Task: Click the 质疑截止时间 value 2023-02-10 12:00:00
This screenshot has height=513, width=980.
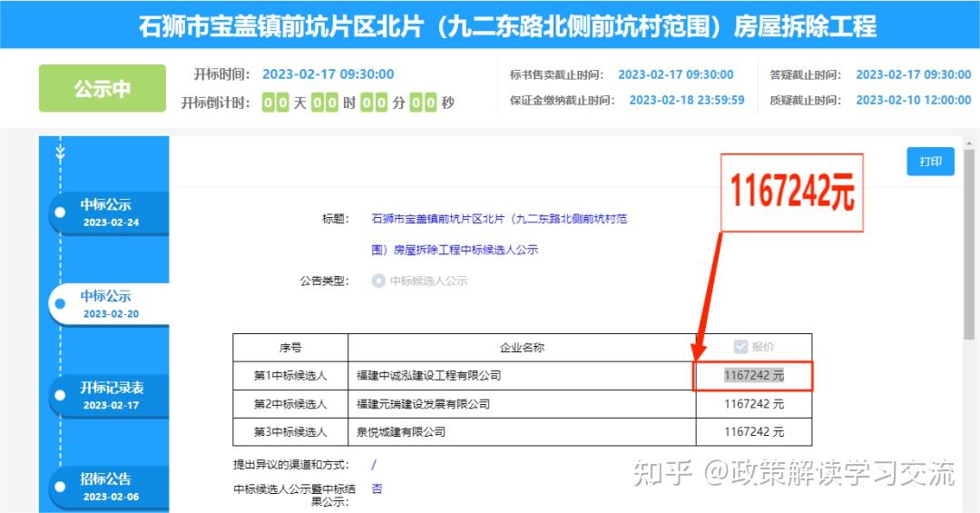Action: click(x=913, y=100)
